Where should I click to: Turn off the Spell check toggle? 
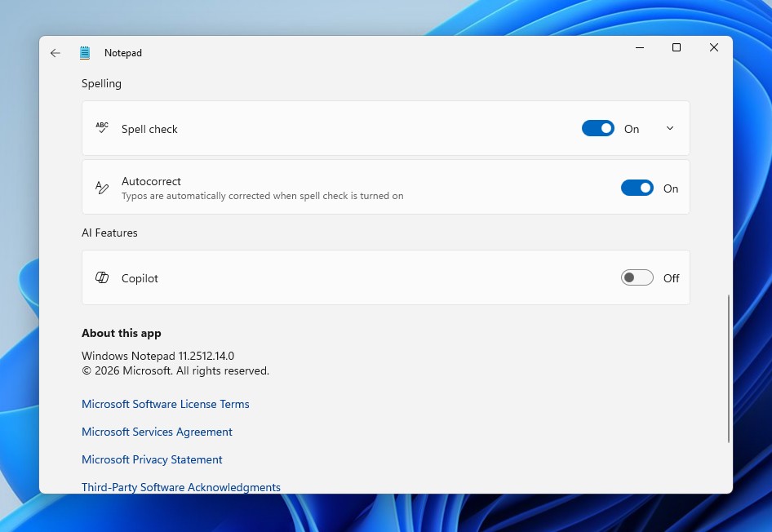[597, 128]
